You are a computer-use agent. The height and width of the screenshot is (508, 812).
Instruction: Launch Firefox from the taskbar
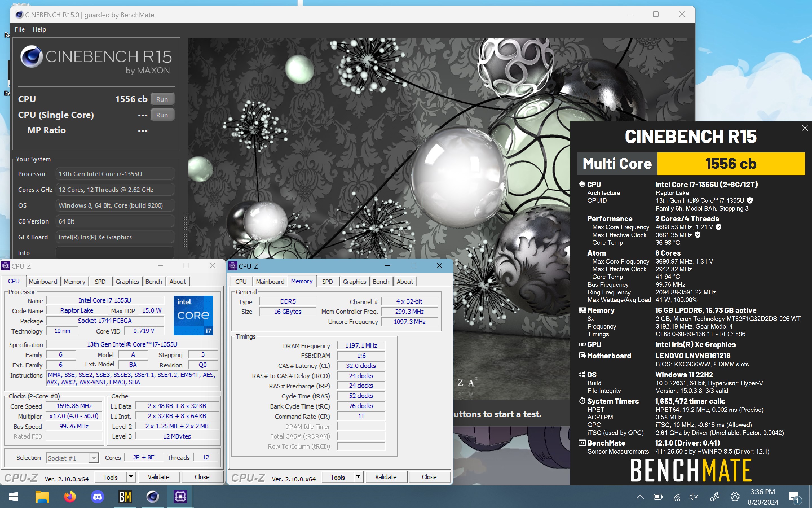click(x=70, y=497)
